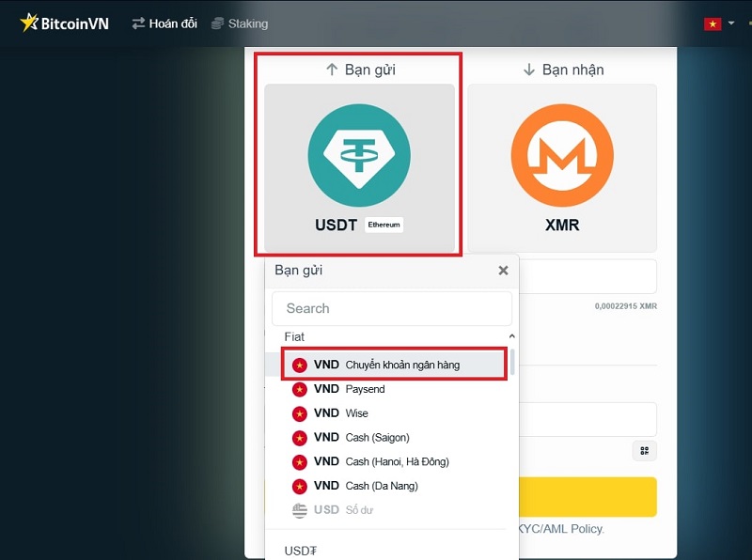Click the QR code scan icon
The height and width of the screenshot is (560, 752).
click(x=644, y=451)
